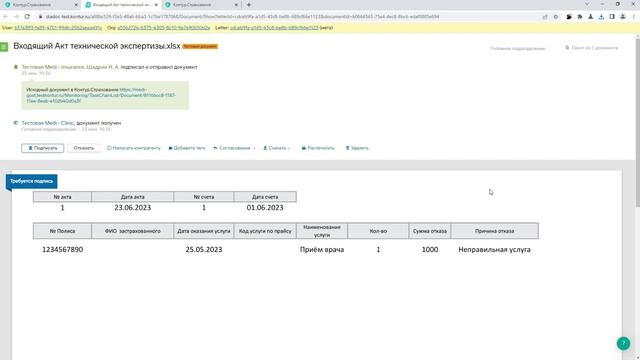Click the browser forward arrow

(x=16, y=17)
